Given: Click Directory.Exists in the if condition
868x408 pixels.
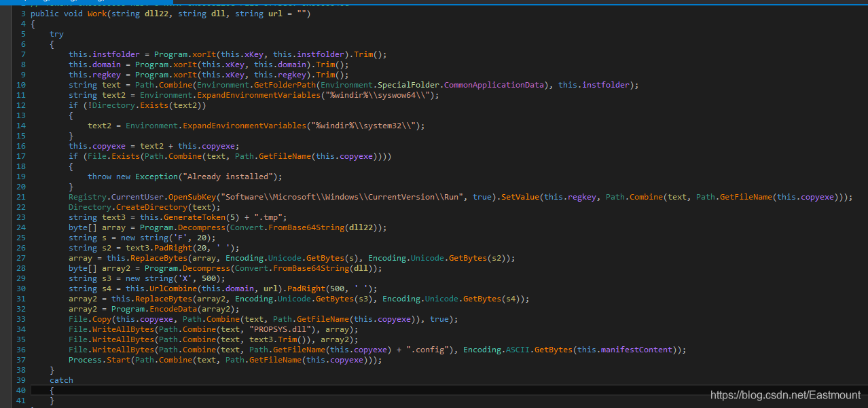Looking at the screenshot, I should point(132,105).
